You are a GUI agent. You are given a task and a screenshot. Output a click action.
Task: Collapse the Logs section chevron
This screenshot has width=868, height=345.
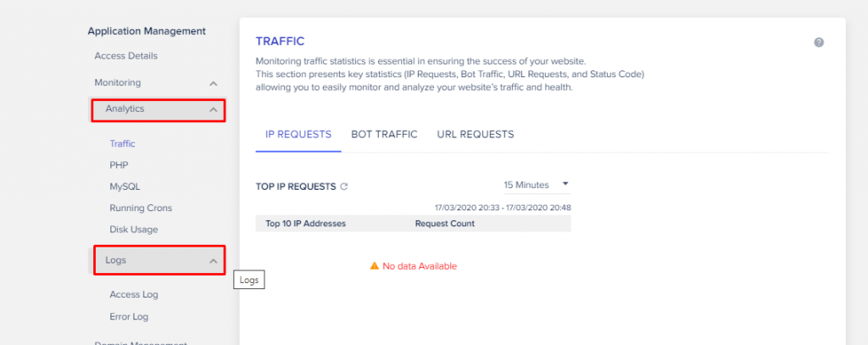(x=214, y=261)
